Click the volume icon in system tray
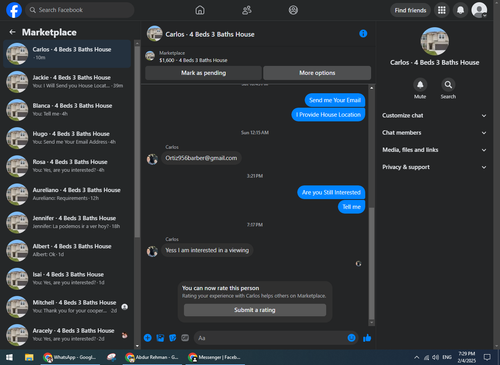 (435, 357)
